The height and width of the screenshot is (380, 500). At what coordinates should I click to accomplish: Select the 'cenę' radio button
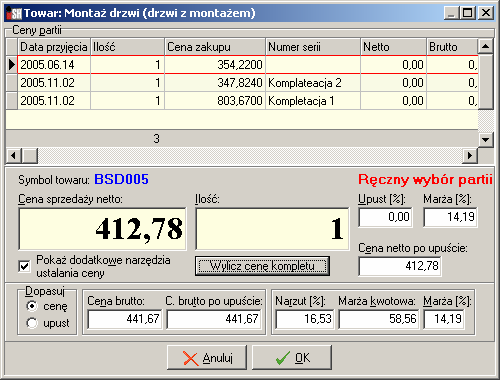[32, 306]
